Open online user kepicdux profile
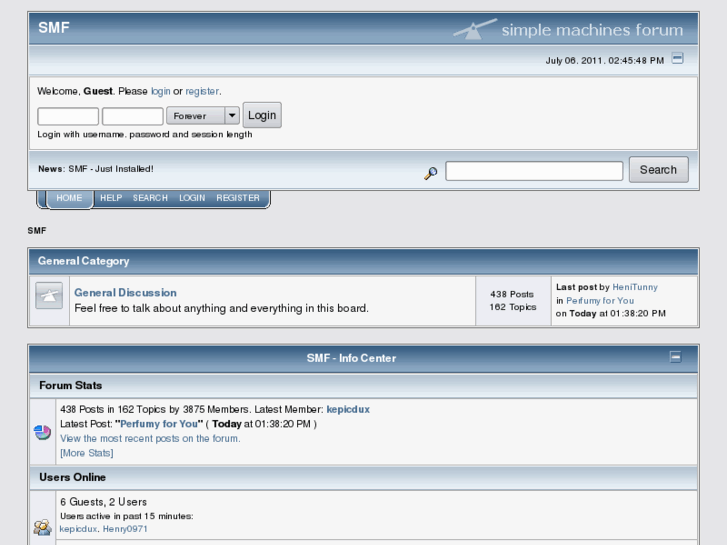The height and width of the screenshot is (545, 727). point(78,529)
